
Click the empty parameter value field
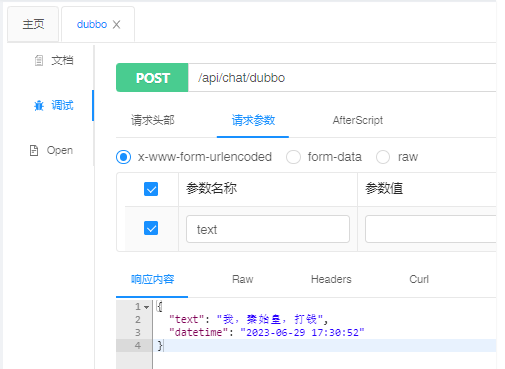[x=430, y=229]
